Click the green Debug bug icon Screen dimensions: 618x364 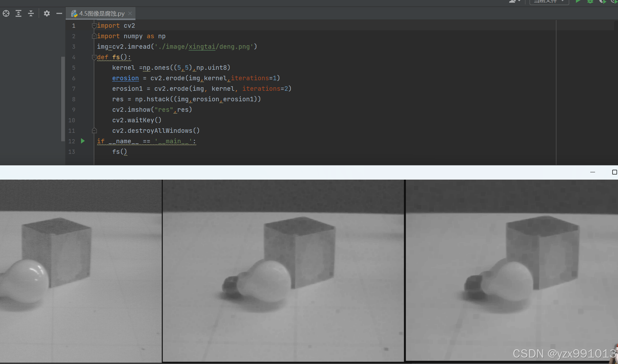tap(590, 2)
